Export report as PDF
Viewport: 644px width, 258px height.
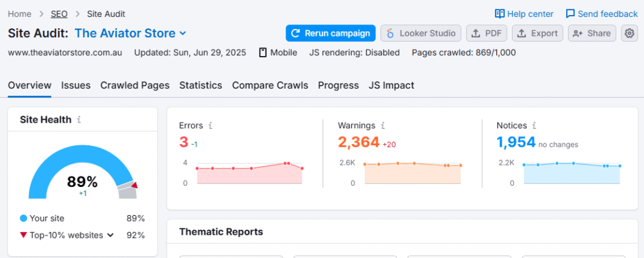point(486,33)
